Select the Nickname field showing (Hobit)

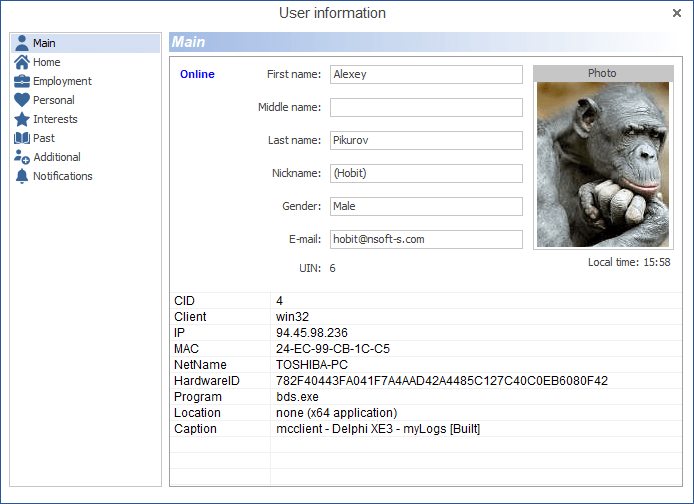pyautogui.click(x=426, y=174)
